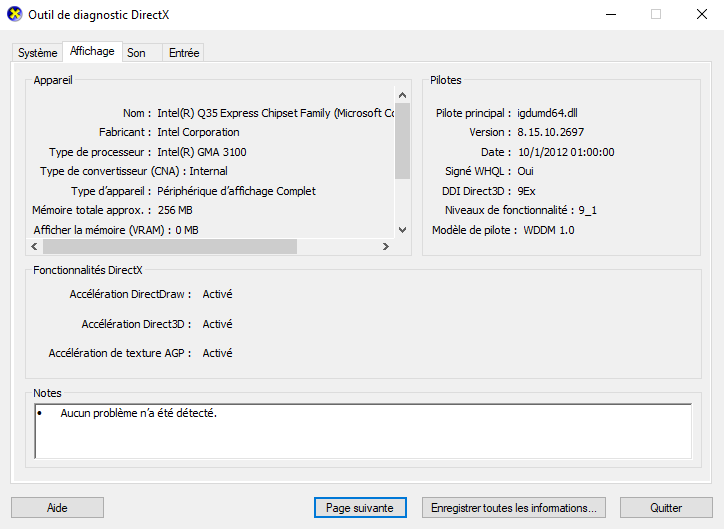
Task: Go to Page suivante
Action: [x=360, y=508]
